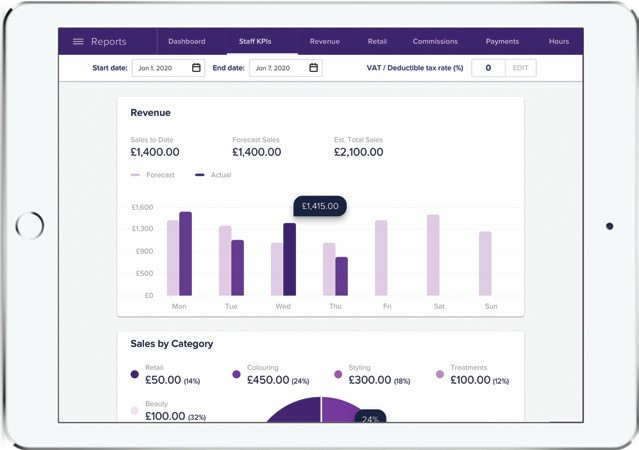The height and width of the screenshot is (450, 639).
Task: Click the Styling £300.00 amount
Action: tap(370, 380)
